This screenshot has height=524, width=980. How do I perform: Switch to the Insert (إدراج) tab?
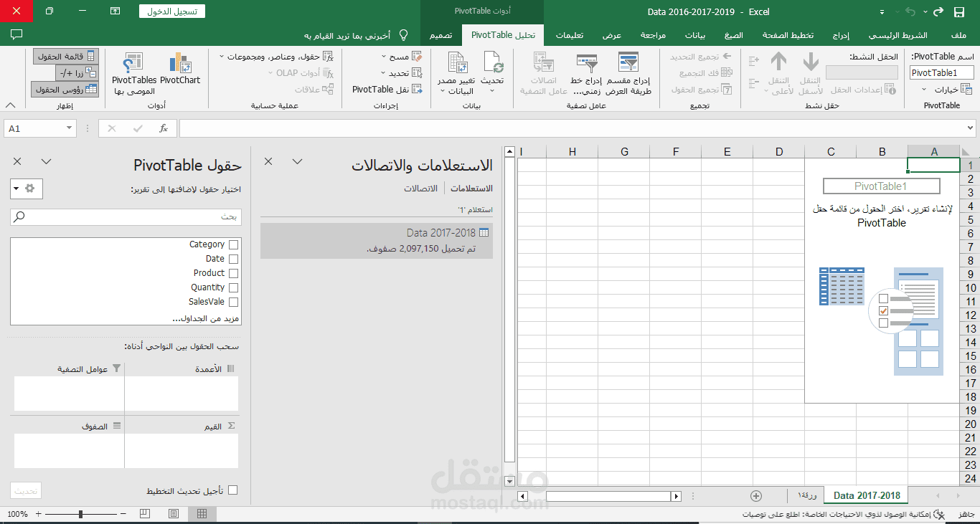pyautogui.click(x=841, y=35)
